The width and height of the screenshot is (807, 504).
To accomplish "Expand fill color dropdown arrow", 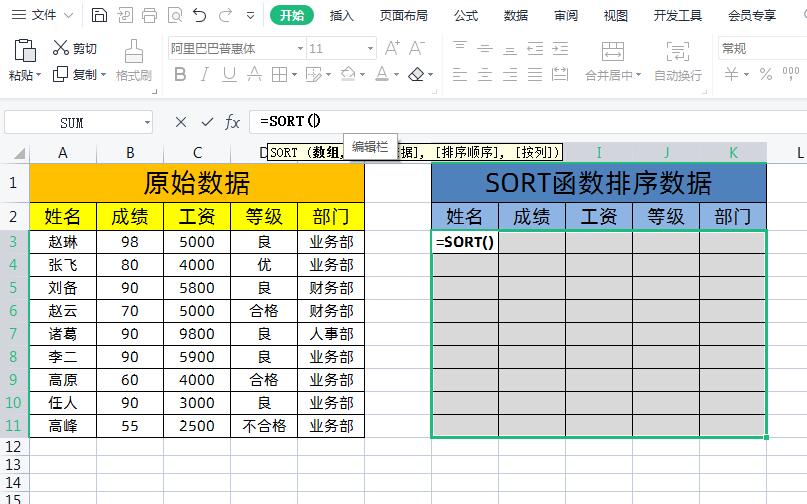I will click(362, 75).
